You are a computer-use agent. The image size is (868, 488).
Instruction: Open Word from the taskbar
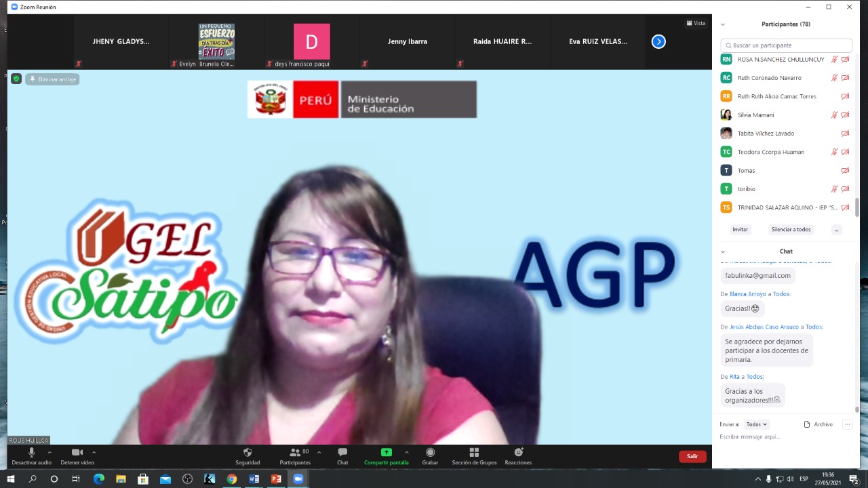coord(254,479)
